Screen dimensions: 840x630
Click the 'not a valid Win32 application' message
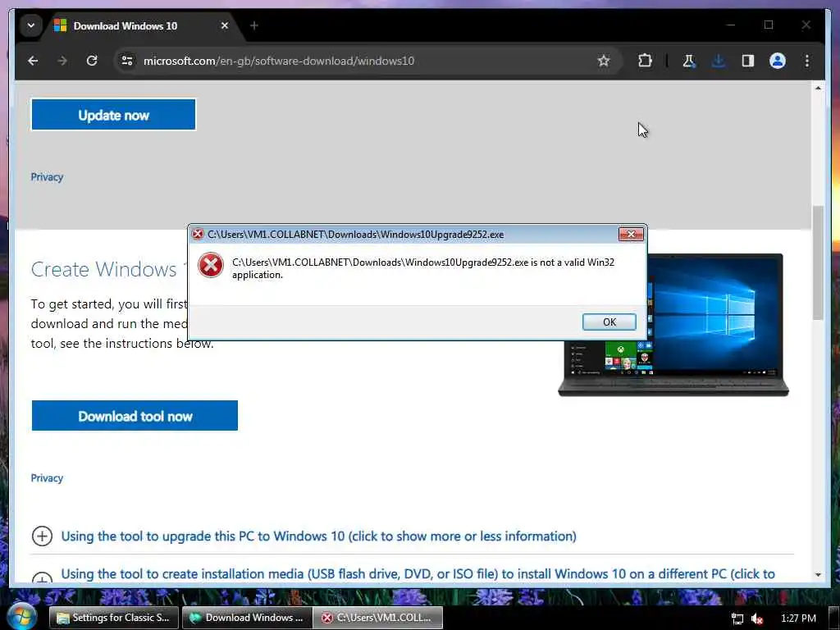pyautogui.click(x=423, y=268)
